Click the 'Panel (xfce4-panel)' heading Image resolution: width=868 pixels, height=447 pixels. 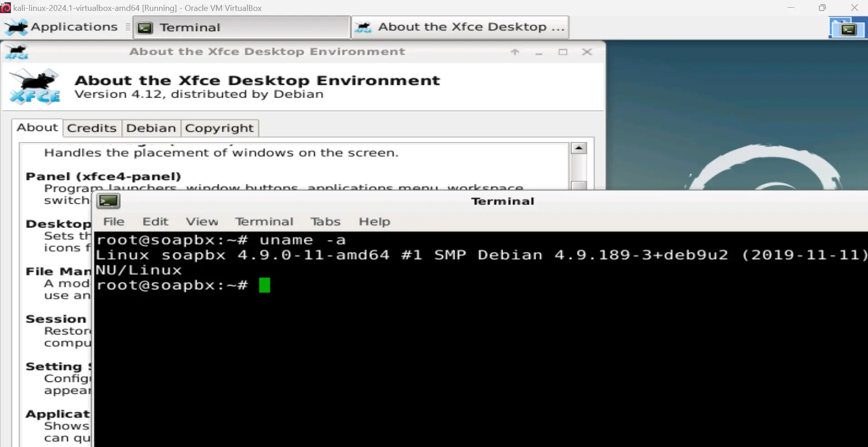(104, 176)
